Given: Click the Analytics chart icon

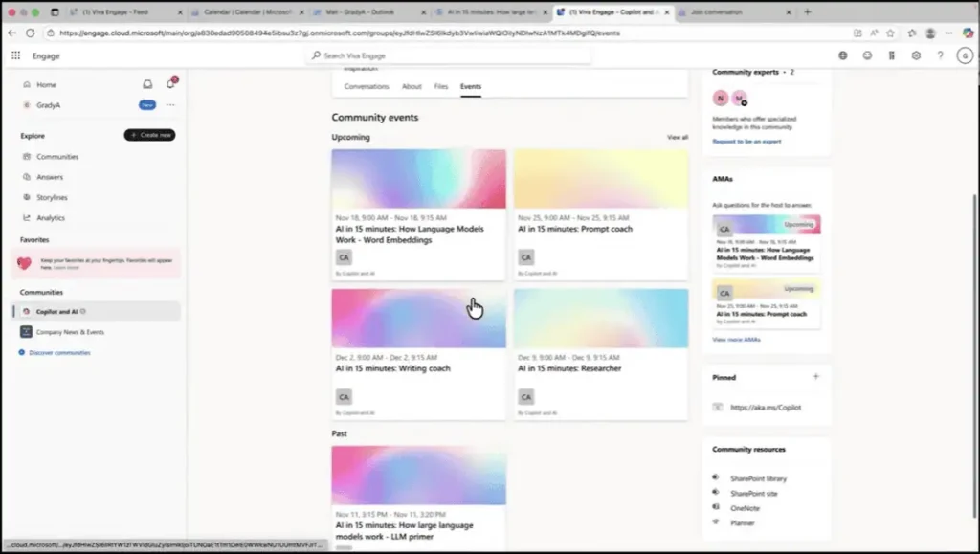Looking at the screenshot, I should tap(26, 218).
